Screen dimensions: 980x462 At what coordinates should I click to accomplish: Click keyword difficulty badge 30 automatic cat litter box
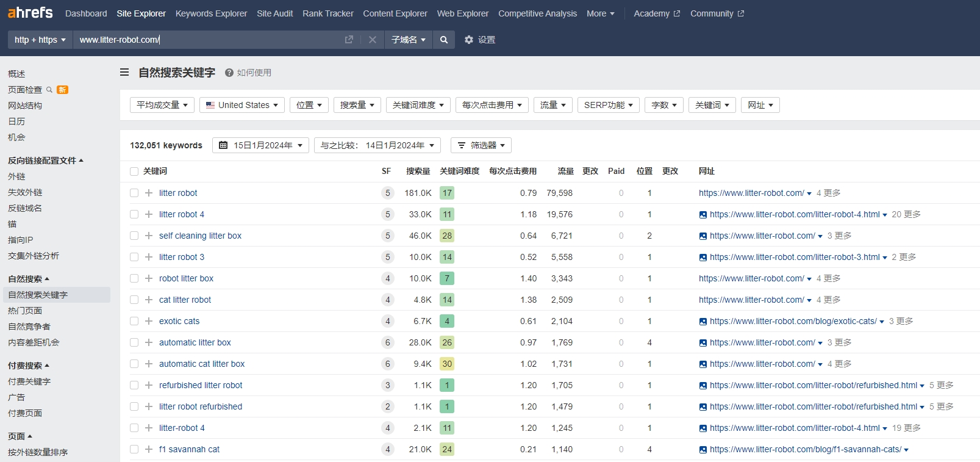coord(447,364)
